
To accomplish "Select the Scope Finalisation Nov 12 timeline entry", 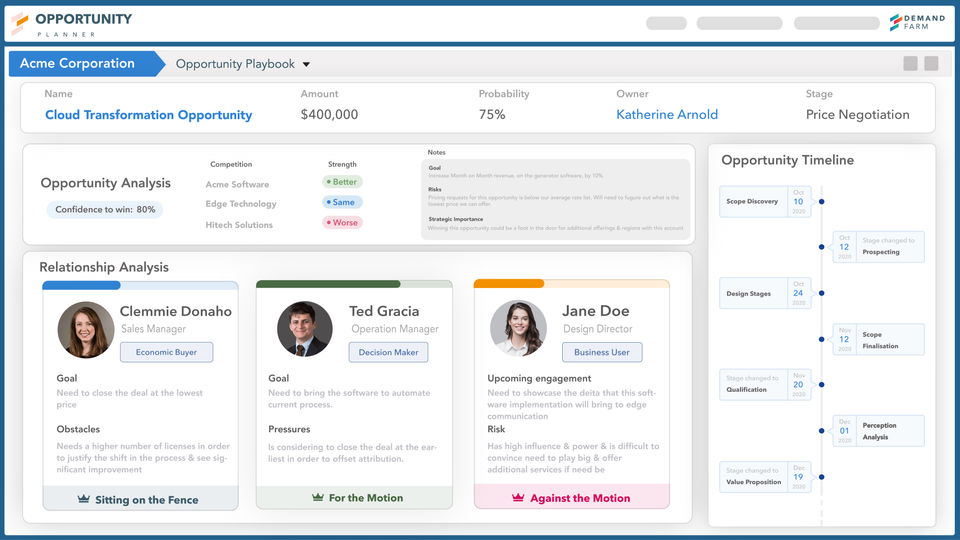I will (x=879, y=339).
